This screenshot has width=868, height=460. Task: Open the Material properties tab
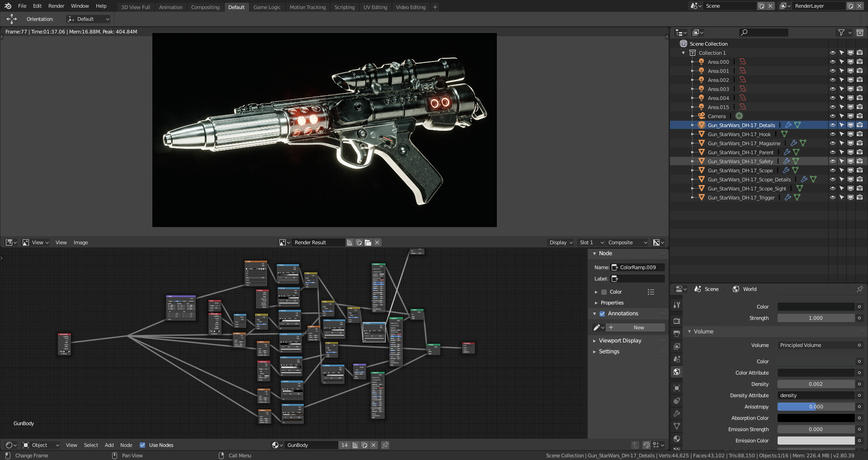(676, 439)
